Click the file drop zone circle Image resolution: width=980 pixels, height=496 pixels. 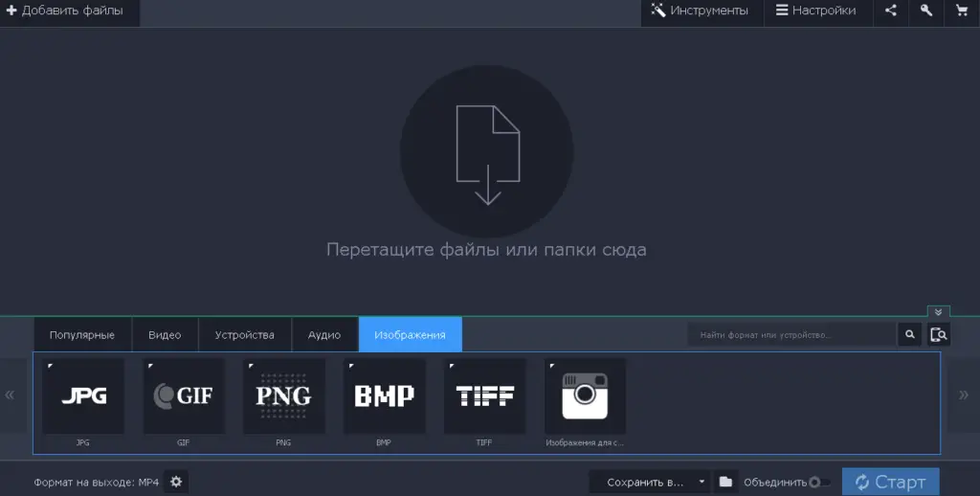click(x=487, y=152)
